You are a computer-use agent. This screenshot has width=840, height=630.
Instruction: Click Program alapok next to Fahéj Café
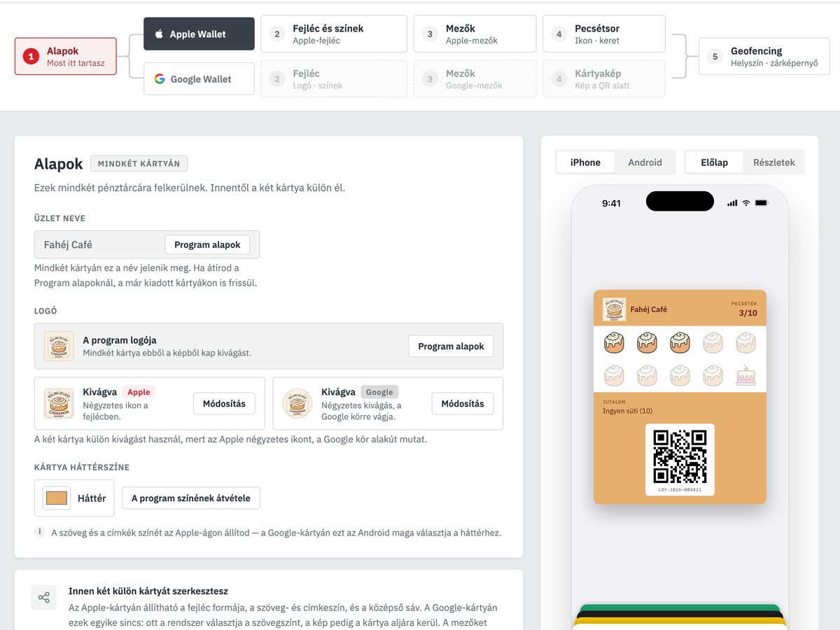(x=207, y=244)
